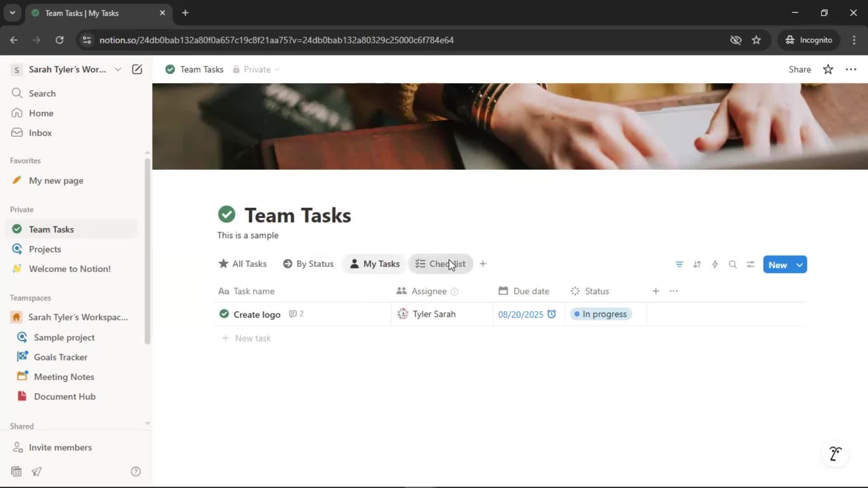
Task: Click the paper plane send icon
Action: (x=37, y=472)
